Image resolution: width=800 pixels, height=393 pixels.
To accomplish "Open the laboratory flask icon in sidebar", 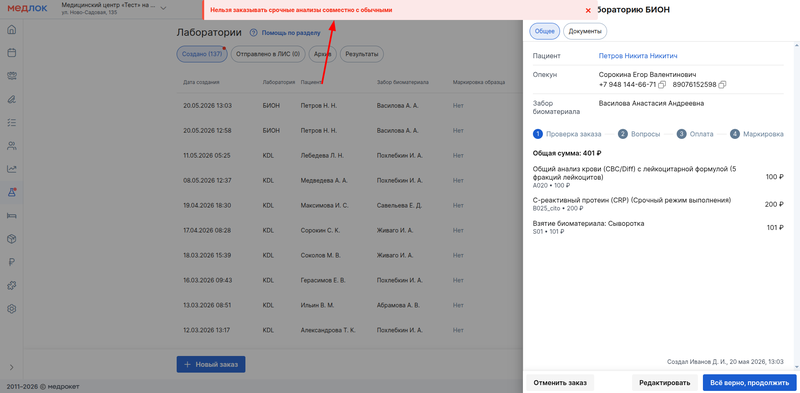I will tap(12, 192).
